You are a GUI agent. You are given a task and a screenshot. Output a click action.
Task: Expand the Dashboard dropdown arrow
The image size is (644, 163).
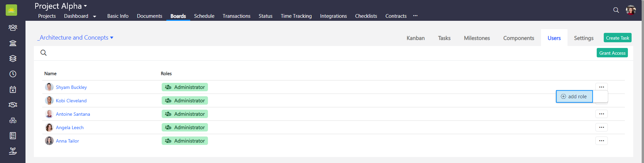pos(95,16)
